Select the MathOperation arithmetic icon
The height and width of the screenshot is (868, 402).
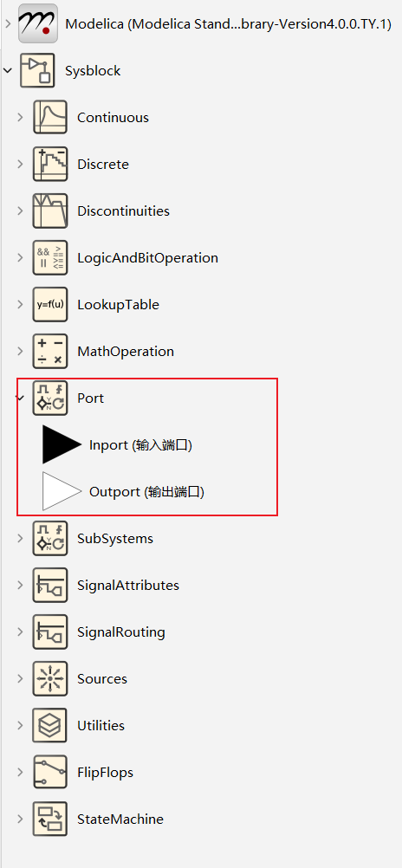point(50,351)
